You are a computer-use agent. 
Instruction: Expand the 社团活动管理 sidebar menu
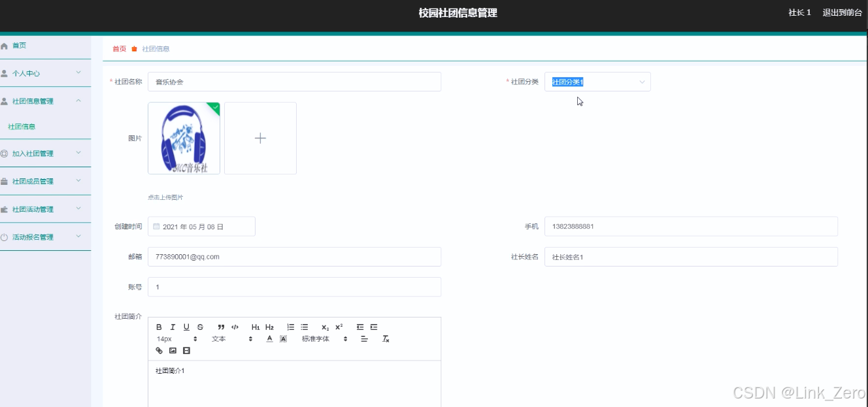coord(45,210)
